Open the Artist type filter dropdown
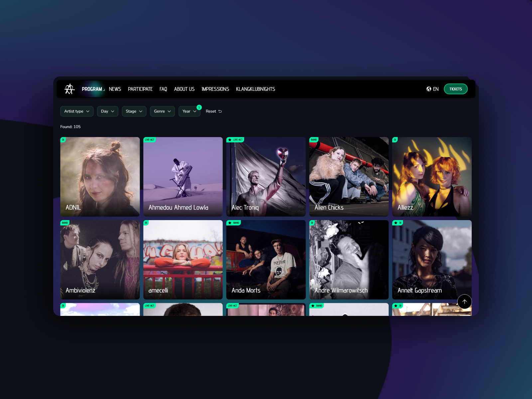This screenshot has height=399, width=532. (x=77, y=111)
